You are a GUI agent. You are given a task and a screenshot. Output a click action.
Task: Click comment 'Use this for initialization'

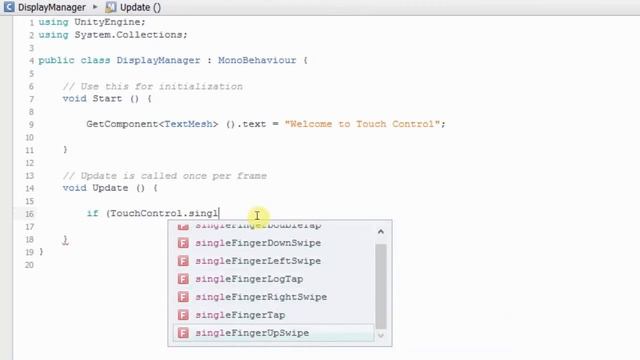[x=153, y=86]
